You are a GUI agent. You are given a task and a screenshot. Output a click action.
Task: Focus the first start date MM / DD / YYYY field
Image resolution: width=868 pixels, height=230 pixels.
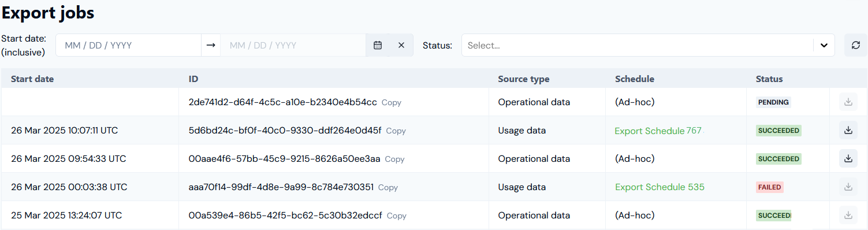[x=128, y=45]
